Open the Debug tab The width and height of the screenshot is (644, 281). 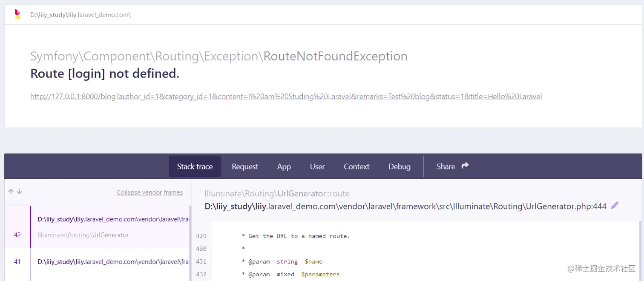400,166
